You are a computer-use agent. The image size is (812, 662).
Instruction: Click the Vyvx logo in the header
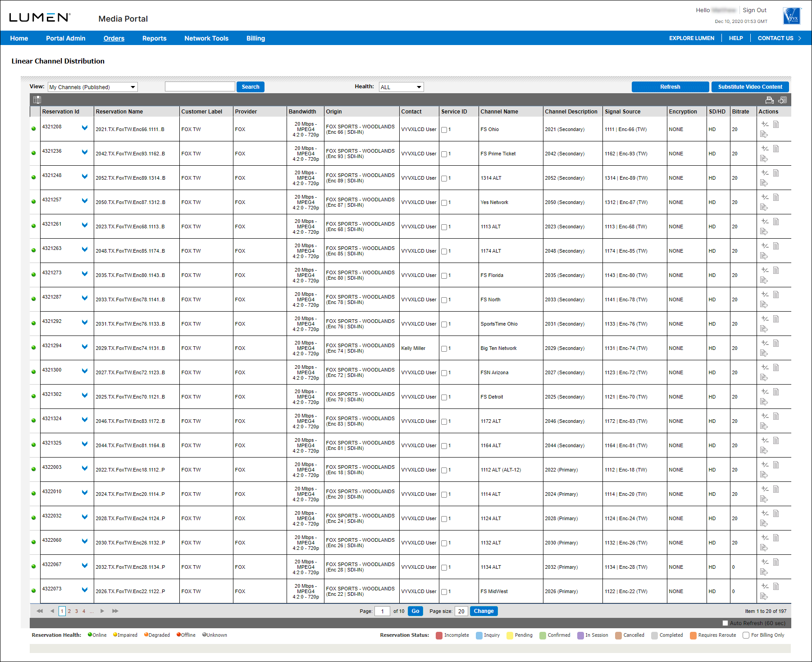(792, 16)
